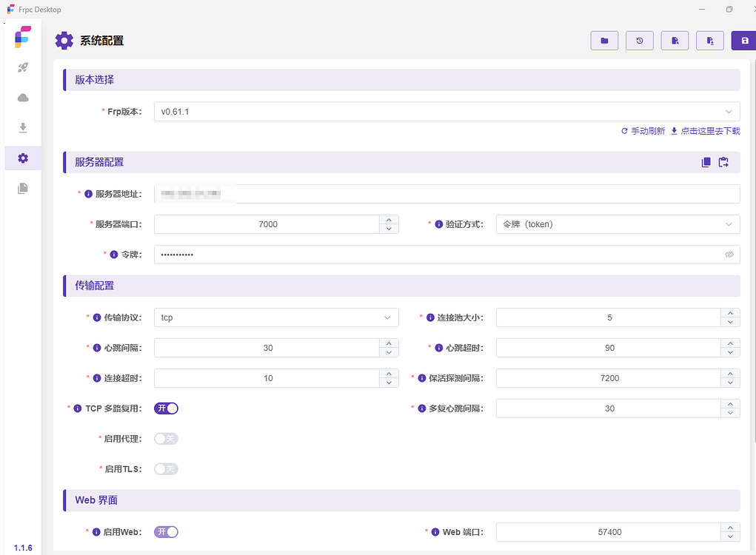Save configuration with the floppy disk button
The image size is (756, 555).
[x=744, y=41]
